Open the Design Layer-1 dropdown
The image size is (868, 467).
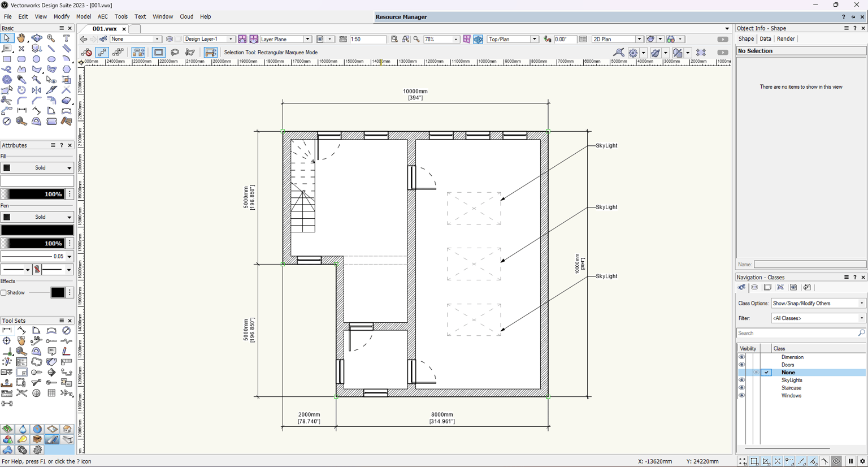coord(209,39)
